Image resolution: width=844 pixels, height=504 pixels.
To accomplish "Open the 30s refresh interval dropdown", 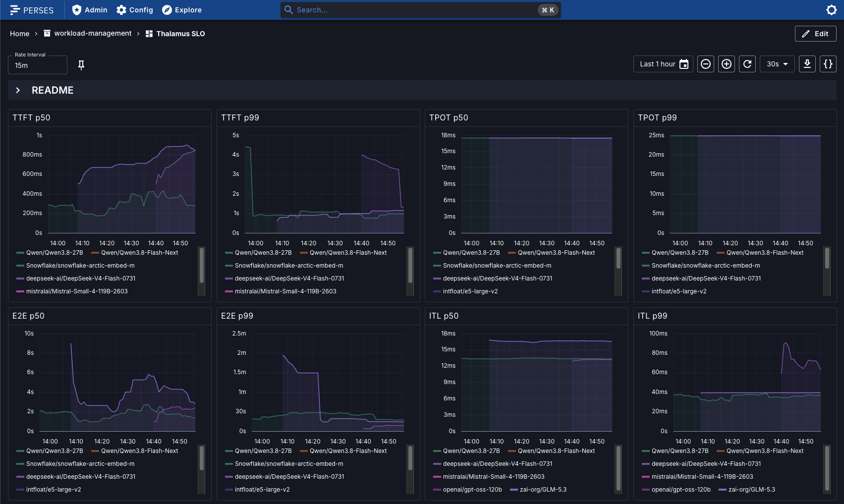I will click(777, 64).
